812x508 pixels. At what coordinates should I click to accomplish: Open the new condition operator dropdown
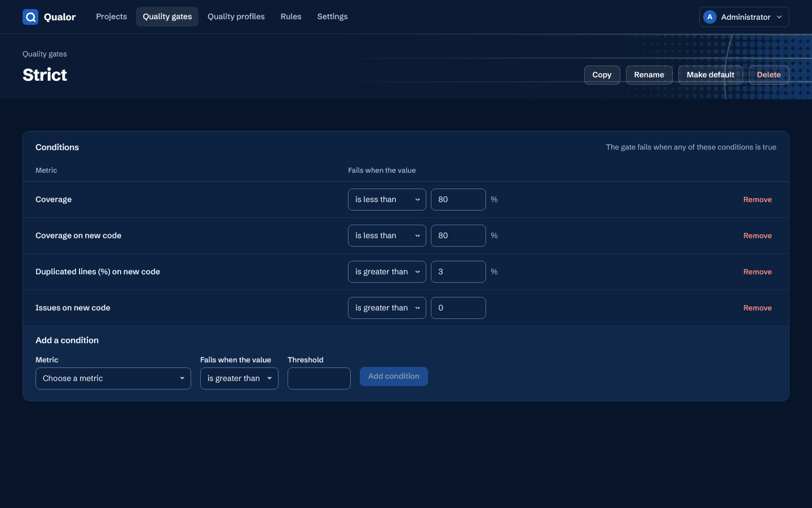click(x=239, y=378)
